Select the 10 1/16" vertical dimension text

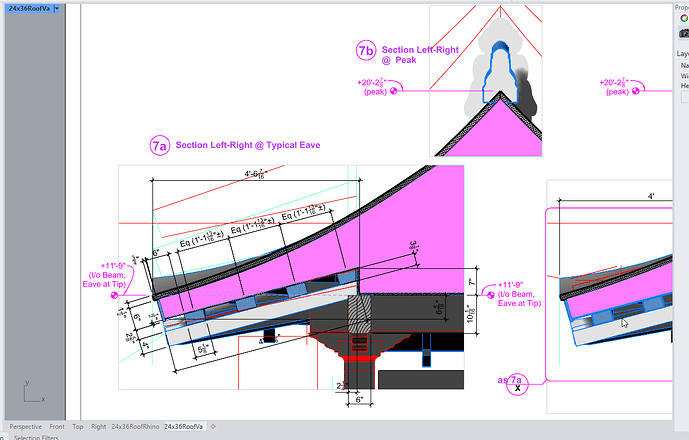click(x=471, y=313)
